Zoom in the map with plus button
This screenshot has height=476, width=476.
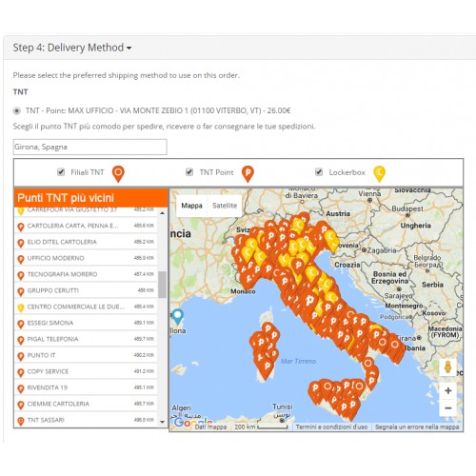click(447, 390)
